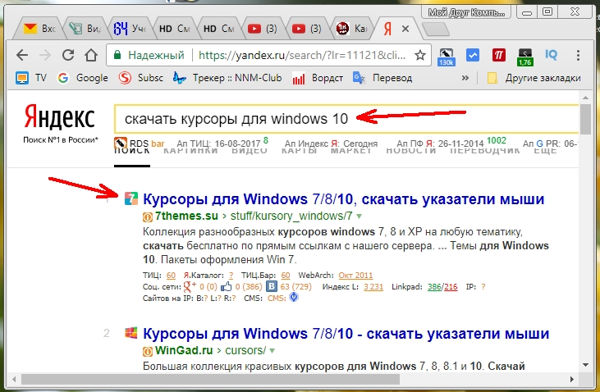Open the second result title Курсоры для Windows 7/8/10 - скачать
The width and height of the screenshot is (600, 392).
(x=346, y=334)
